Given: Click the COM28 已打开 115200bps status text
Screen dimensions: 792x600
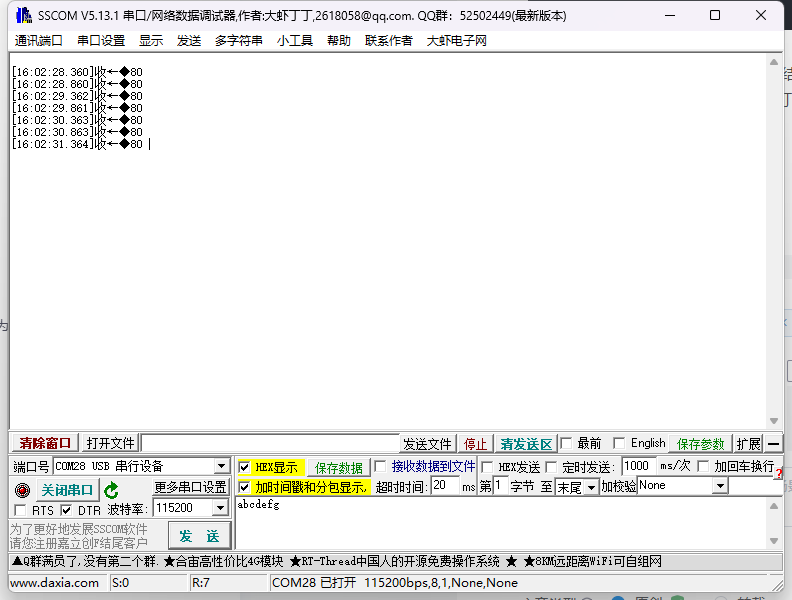Looking at the screenshot, I should (x=394, y=583).
